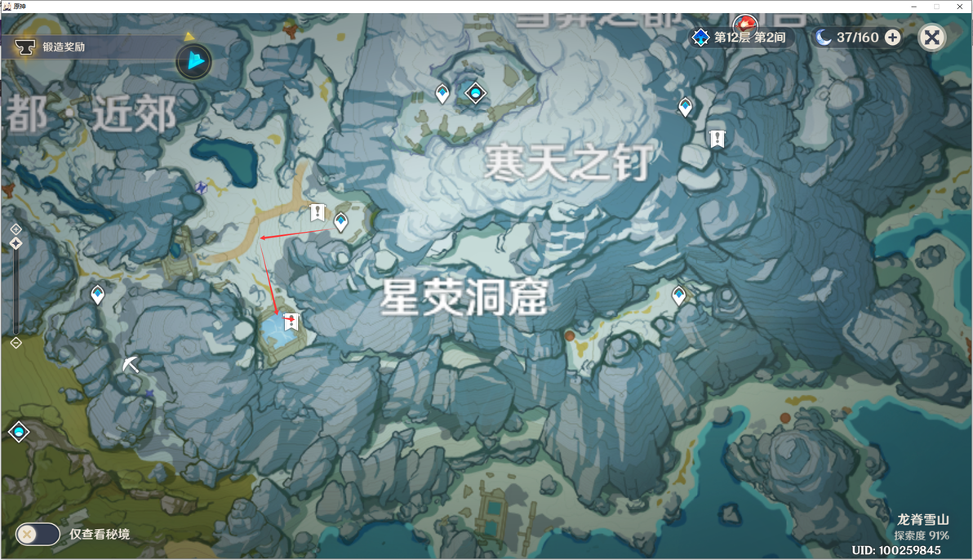Click the blue player position arrow
Image resolution: width=973 pixels, height=560 pixels.
tap(195, 61)
